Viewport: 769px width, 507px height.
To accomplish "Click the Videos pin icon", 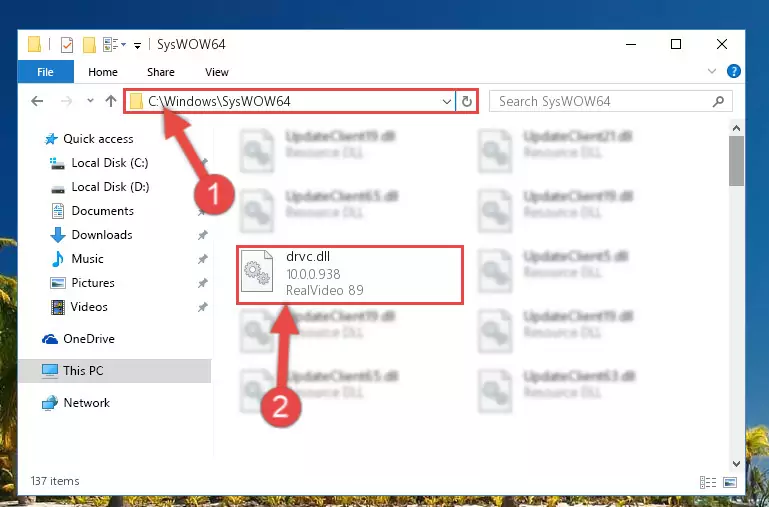I will pos(203,307).
